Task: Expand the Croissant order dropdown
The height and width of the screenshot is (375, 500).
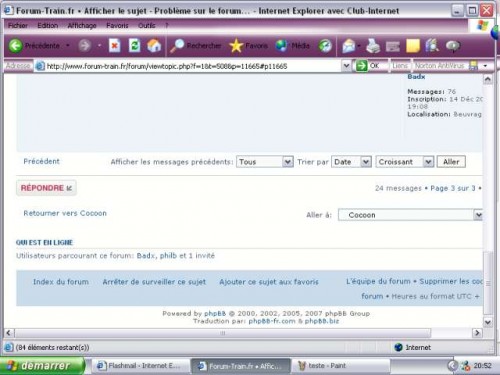Action: click(405, 162)
